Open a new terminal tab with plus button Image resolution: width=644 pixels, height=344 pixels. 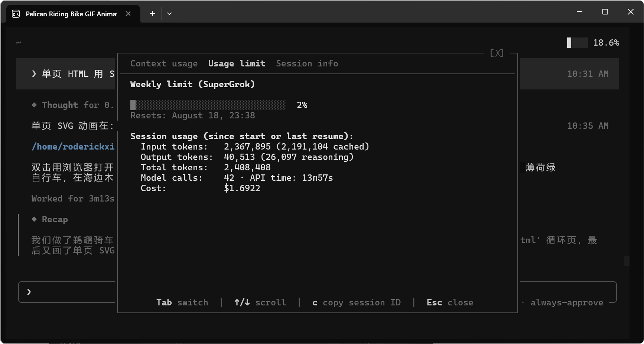click(152, 14)
